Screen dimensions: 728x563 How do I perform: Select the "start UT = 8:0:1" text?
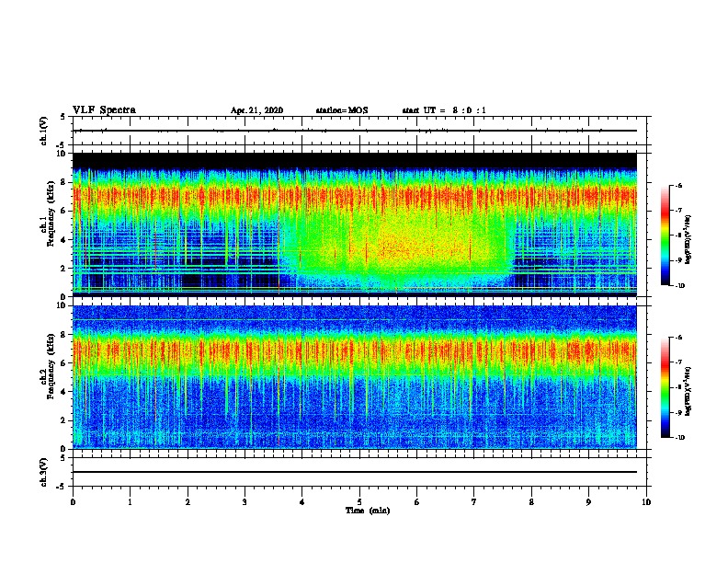tap(444, 110)
